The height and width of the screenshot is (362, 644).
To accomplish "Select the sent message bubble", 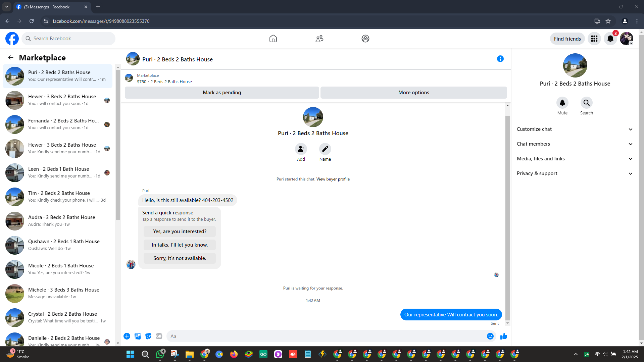I will coord(451,315).
